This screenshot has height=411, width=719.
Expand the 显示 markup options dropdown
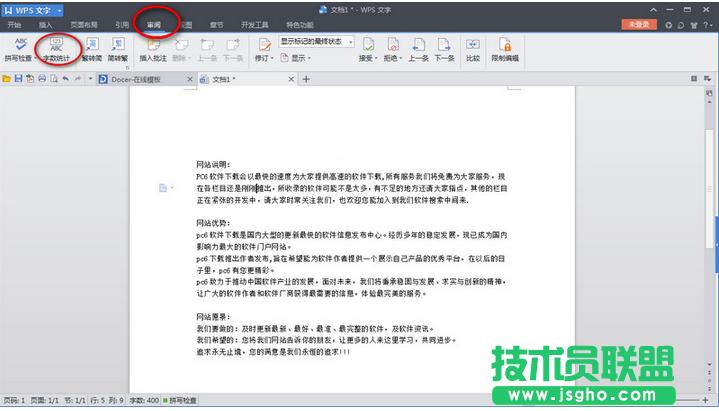298,58
